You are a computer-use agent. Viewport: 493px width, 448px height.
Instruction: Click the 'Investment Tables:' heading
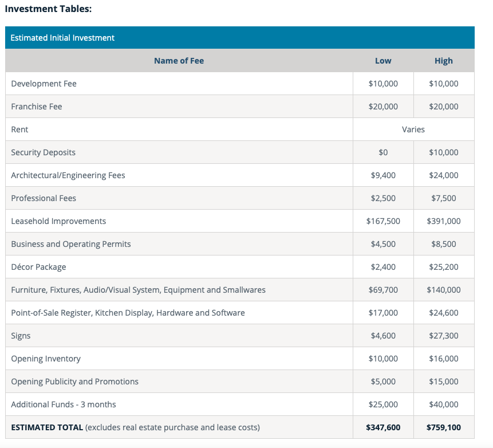tap(48, 9)
